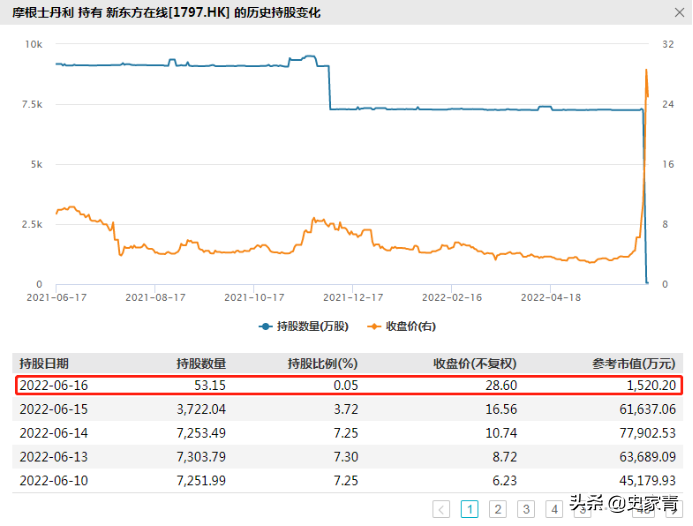The width and height of the screenshot is (693, 526).
Task: Select the 2022-06-14 date cell
Action: point(53,433)
